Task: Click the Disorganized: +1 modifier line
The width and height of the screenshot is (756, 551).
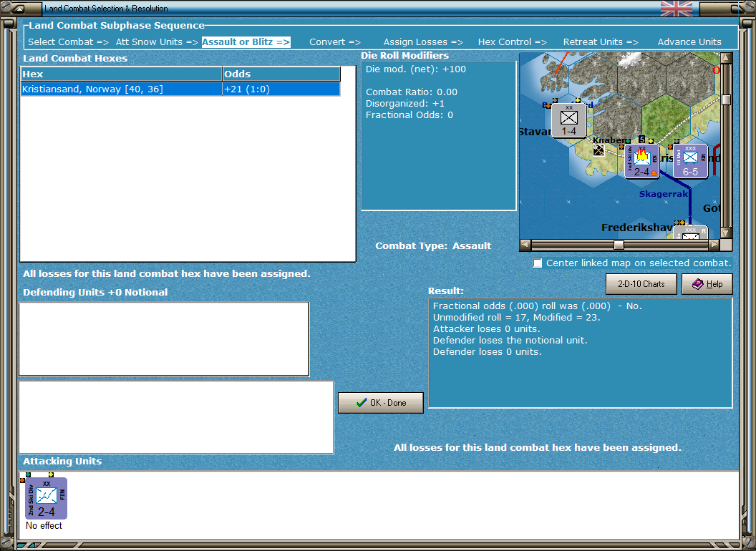Action: (x=405, y=104)
